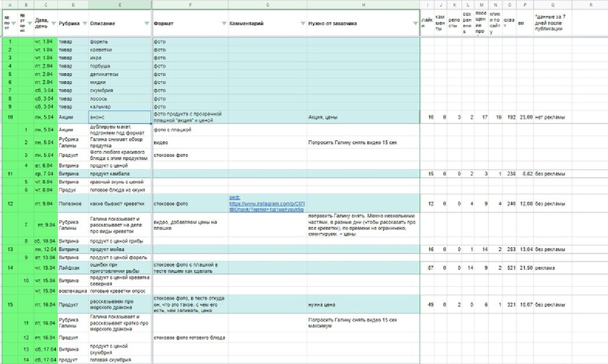Select the cell containing креветки
Screen dimensions: 608x364
[120, 50]
